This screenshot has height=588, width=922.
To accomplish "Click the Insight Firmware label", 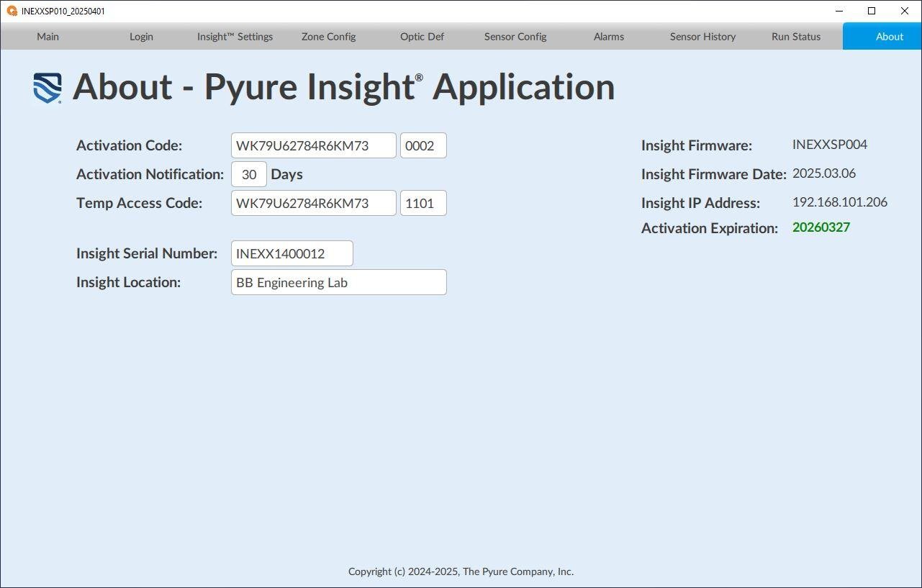I will click(697, 145).
